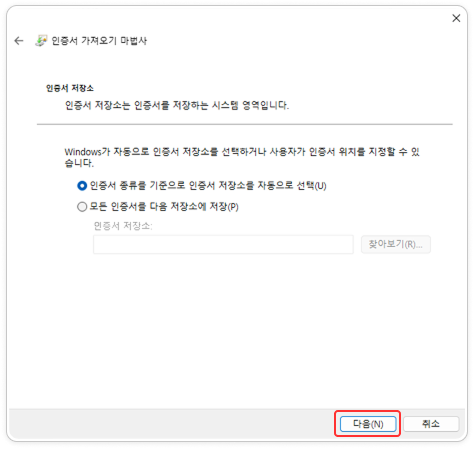Screen dimensions: 474x449
Task: Click the 인증서 저장소 text field
Action: pyautogui.click(x=223, y=244)
